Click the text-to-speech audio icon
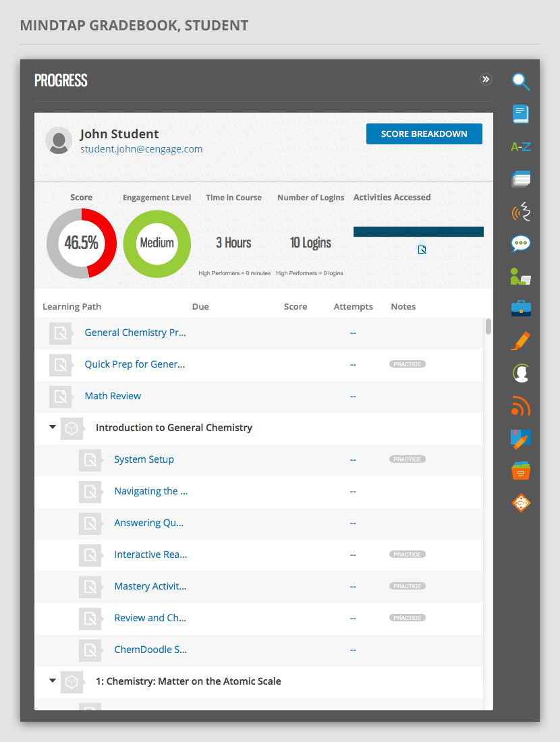The height and width of the screenshot is (742, 560). [520, 212]
